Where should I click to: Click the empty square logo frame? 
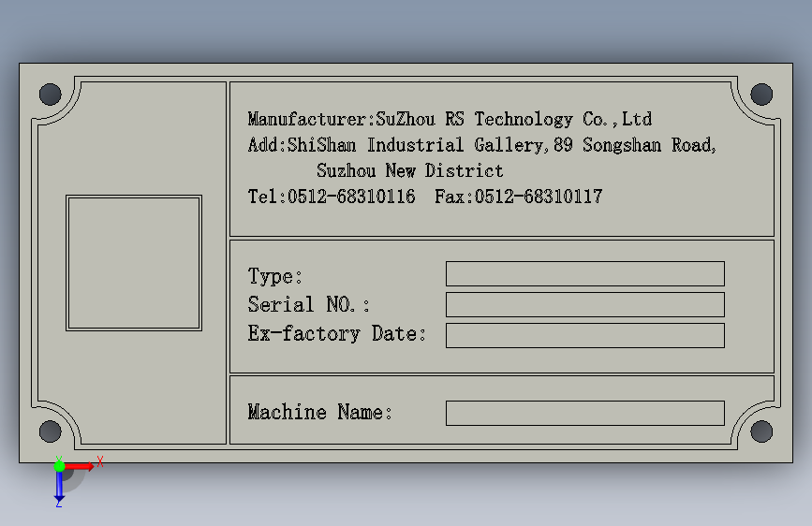tap(134, 263)
